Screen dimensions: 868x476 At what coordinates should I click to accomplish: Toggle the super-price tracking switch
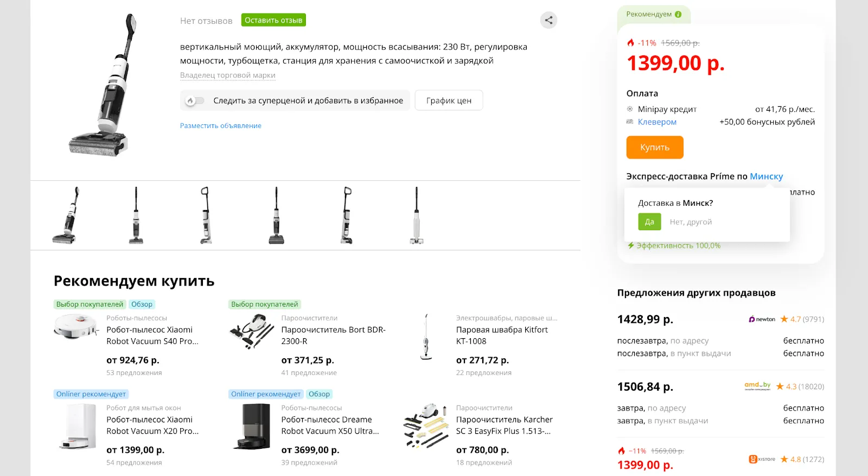(194, 100)
